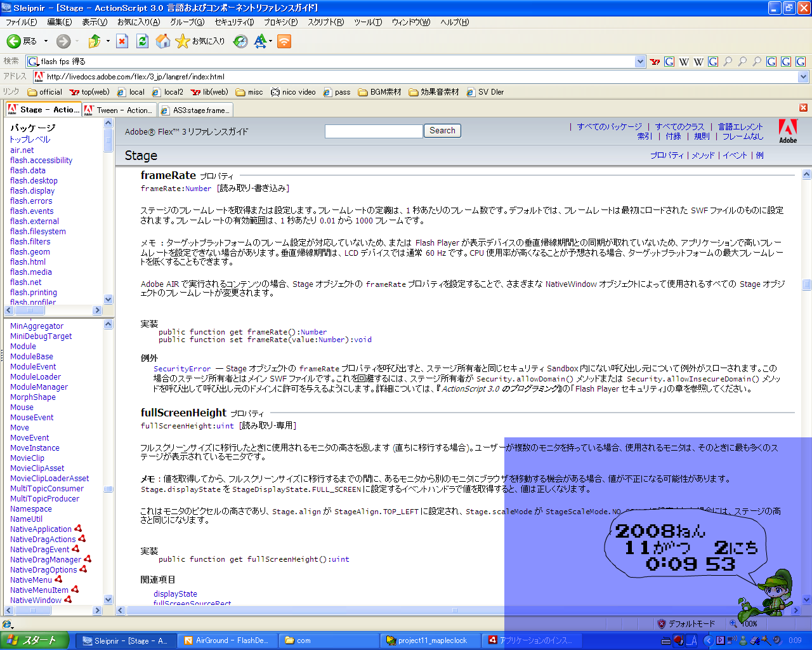Open the Back button history dropdown arrow
812x650 pixels.
tap(46, 41)
